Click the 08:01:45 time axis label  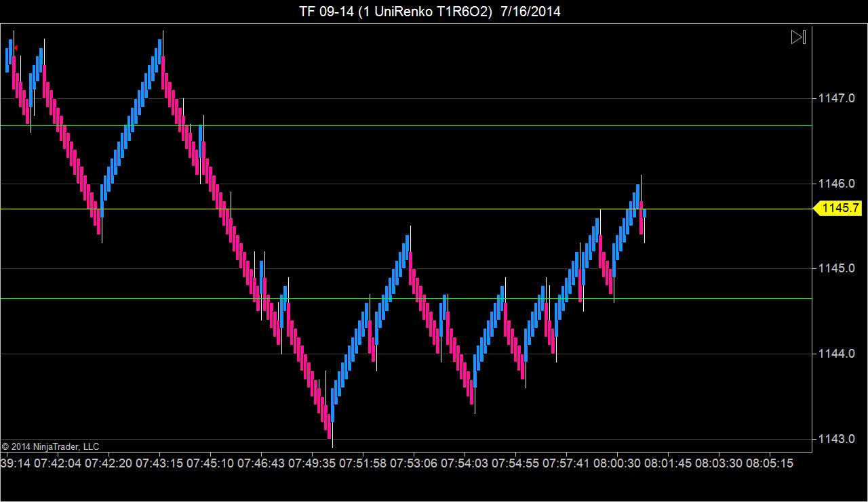tap(668, 463)
